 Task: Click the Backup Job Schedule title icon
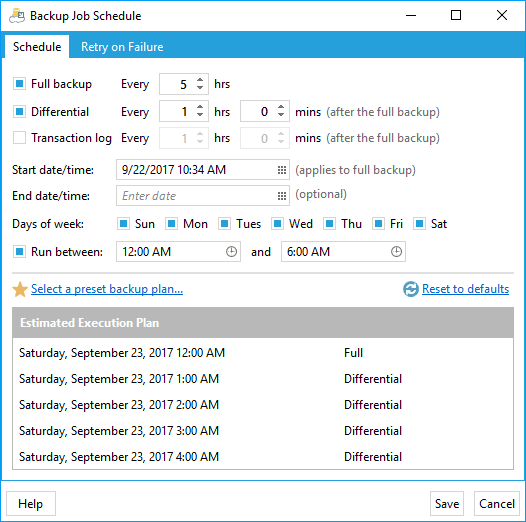click(17, 16)
